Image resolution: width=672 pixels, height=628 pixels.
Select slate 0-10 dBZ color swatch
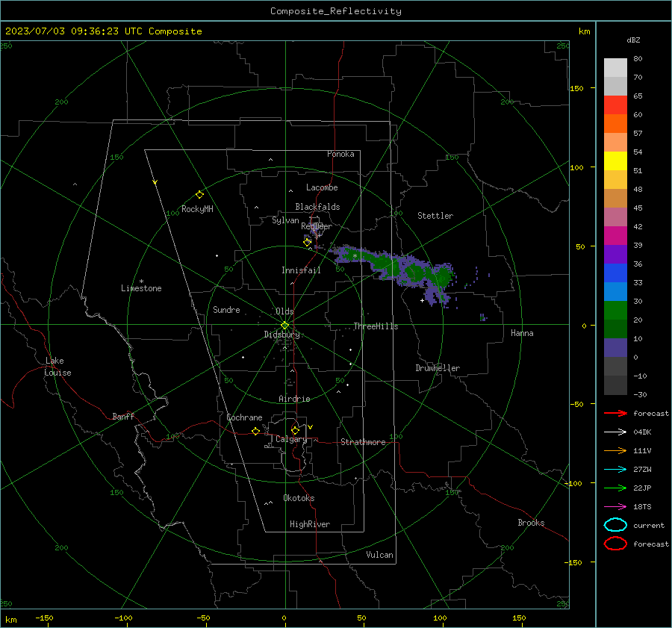tap(615, 348)
